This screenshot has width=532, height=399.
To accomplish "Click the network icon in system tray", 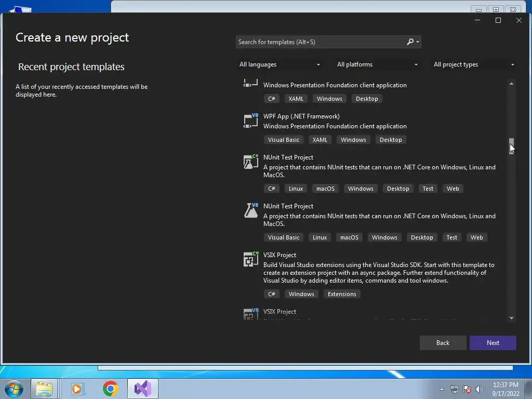I will pyautogui.click(x=454, y=389).
